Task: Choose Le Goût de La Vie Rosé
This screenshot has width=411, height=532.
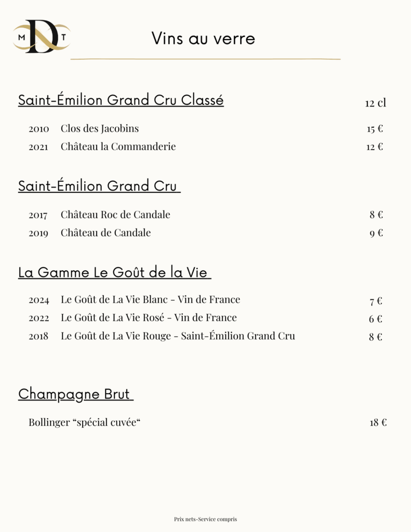Action: pyautogui.click(x=149, y=317)
